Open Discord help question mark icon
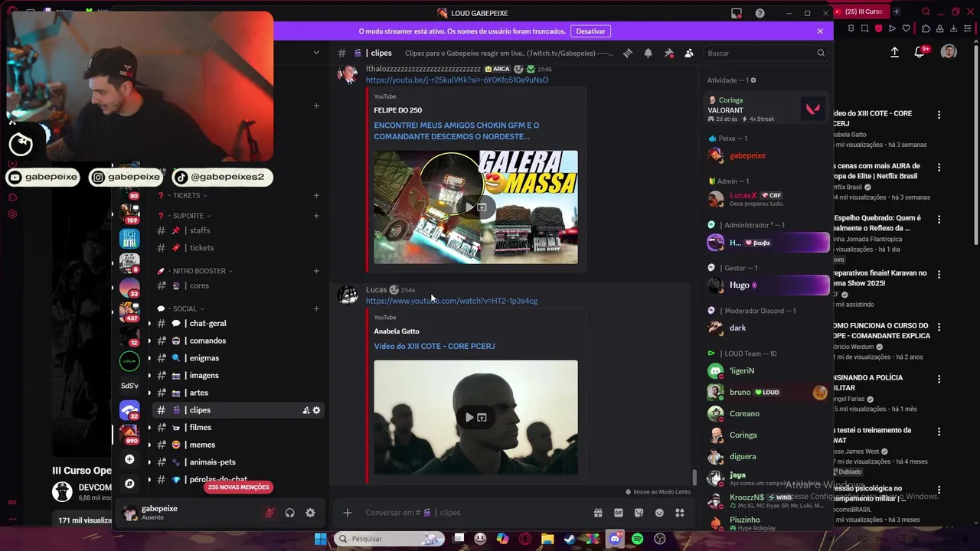 (759, 13)
